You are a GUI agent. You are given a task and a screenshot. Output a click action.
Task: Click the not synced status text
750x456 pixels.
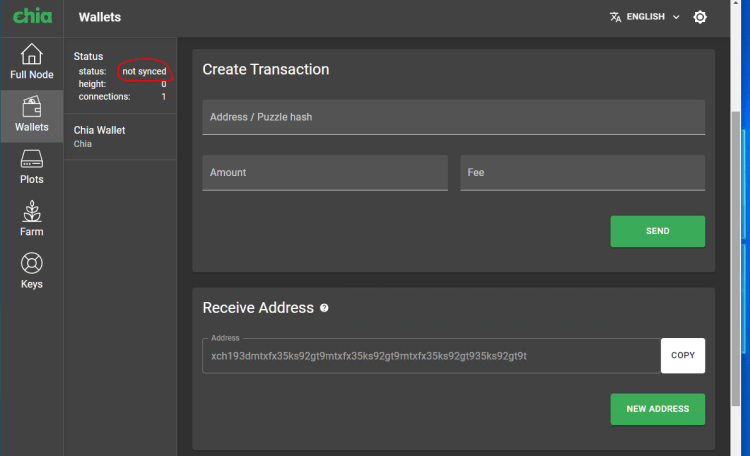144,72
